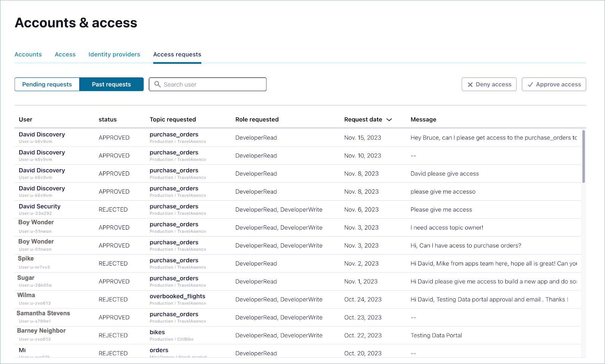Select Barney Neighbor's rejected bikes request
The image size is (605, 364).
click(264, 335)
